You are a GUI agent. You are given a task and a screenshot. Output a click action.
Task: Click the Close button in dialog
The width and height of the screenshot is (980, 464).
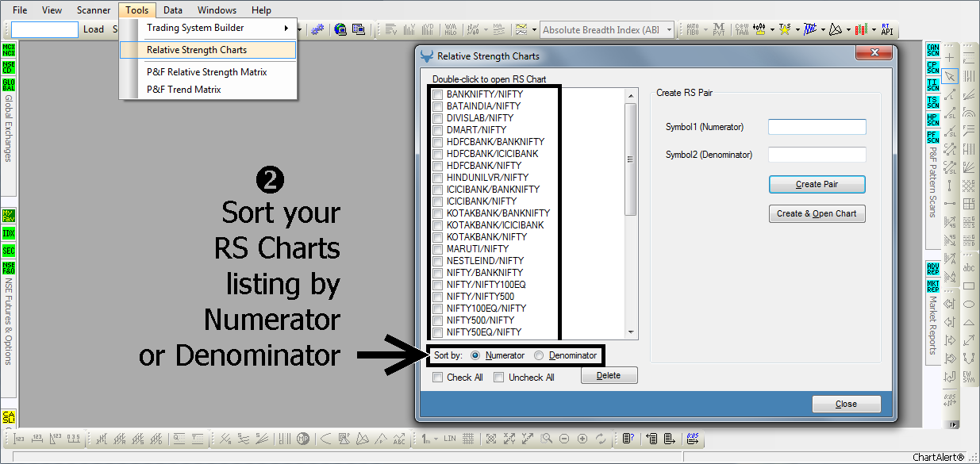846,404
